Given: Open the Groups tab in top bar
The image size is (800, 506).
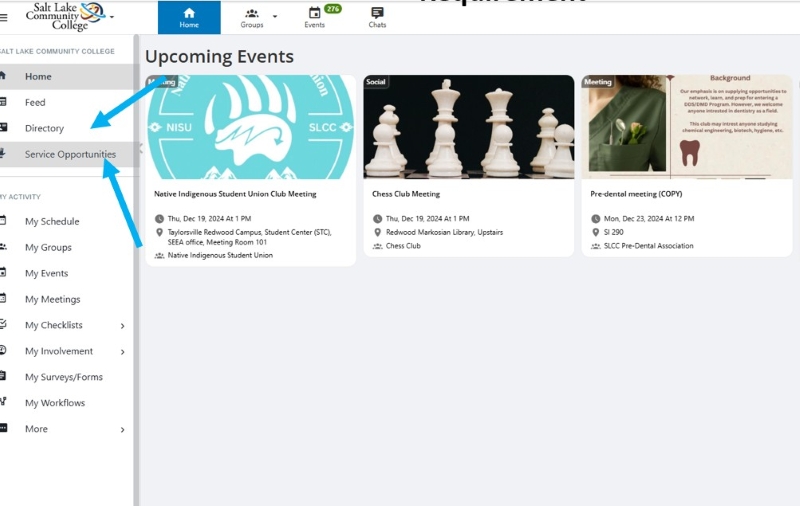Looking at the screenshot, I should click(252, 18).
